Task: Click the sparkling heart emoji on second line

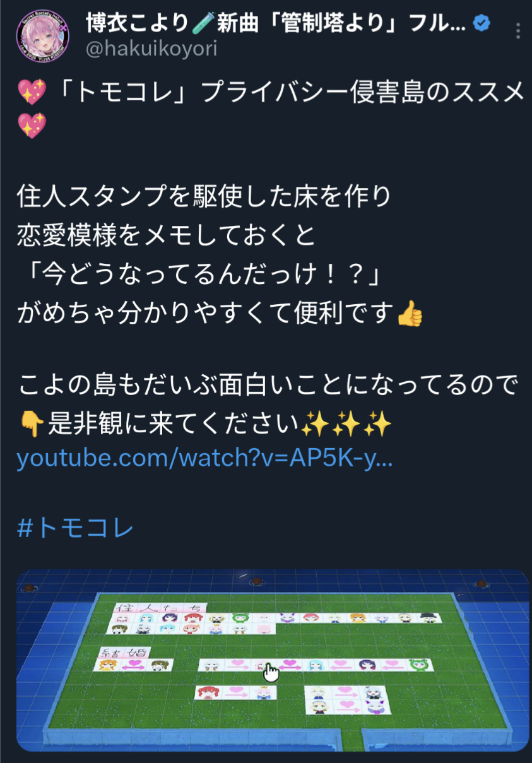Action: (30, 126)
